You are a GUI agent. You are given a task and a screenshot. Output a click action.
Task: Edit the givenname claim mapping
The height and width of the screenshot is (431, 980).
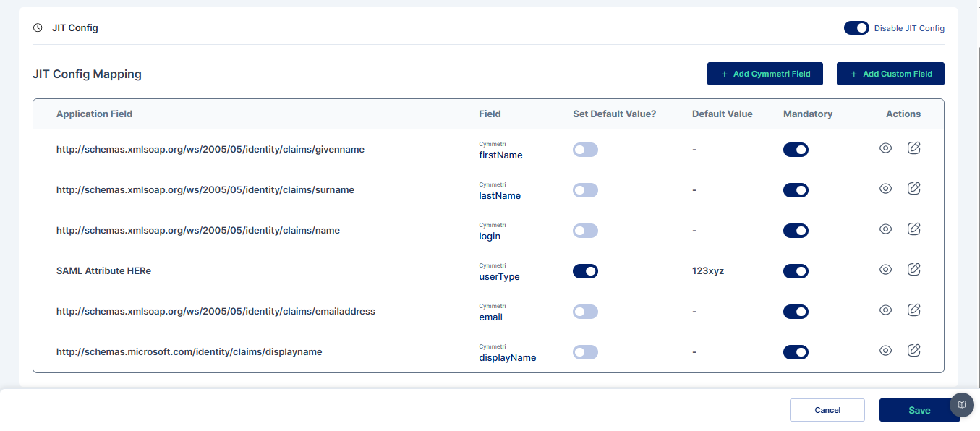click(914, 148)
